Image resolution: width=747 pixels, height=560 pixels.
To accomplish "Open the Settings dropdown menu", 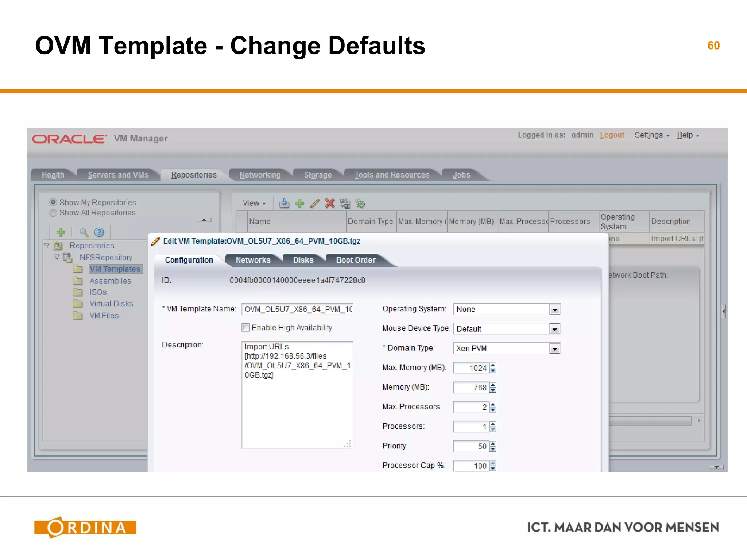I will pyautogui.click(x=652, y=135).
